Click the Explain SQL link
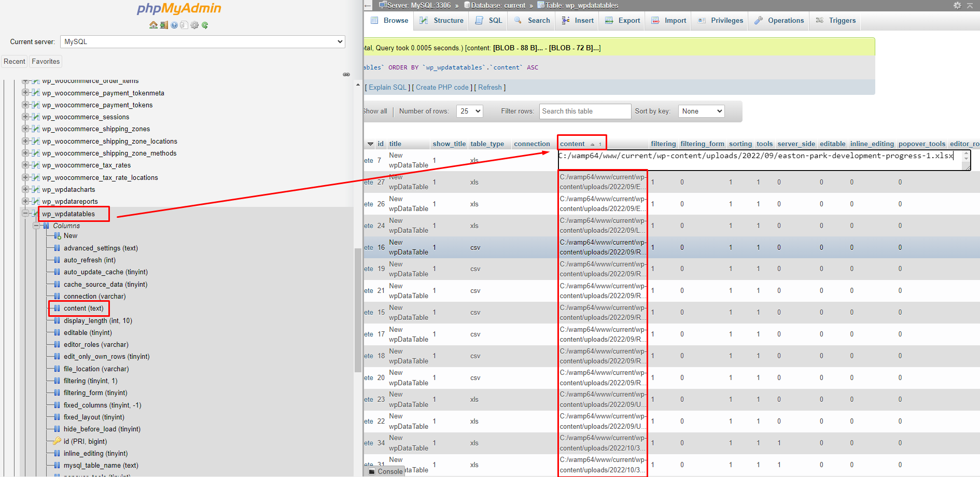The height and width of the screenshot is (477, 980). click(387, 87)
